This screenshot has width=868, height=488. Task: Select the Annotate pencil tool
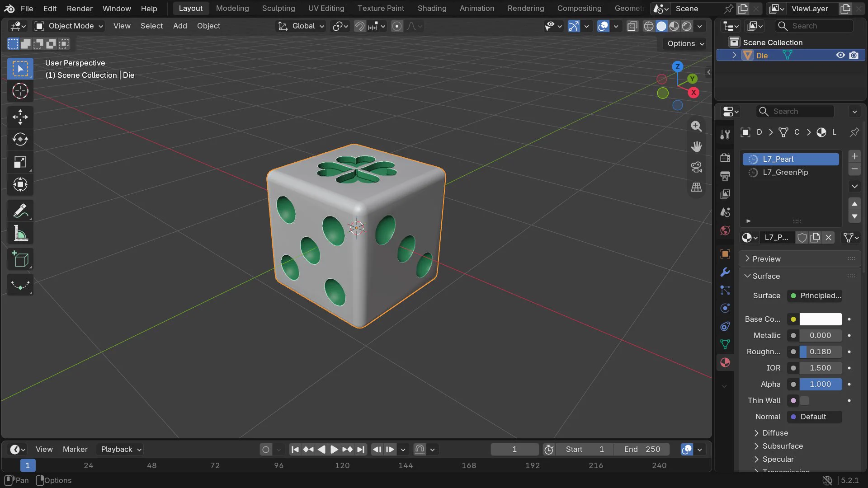click(20, 211)
